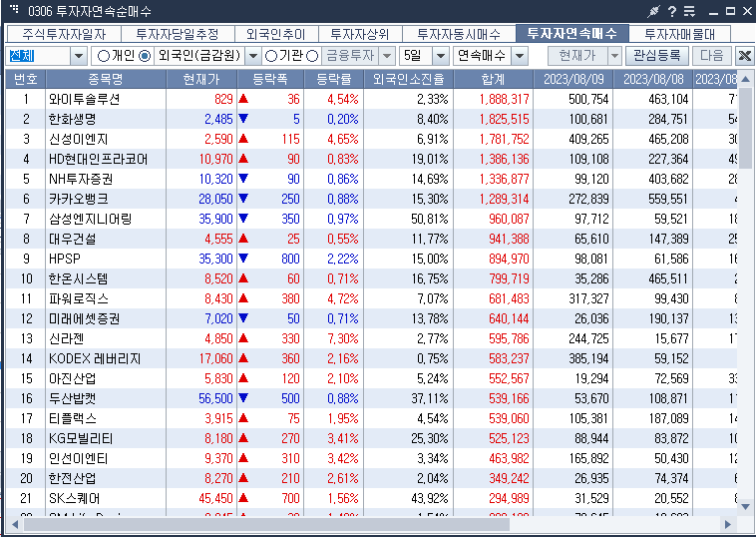Select the 외국인(금감원) radio button
Screen dimensions: 756x537
click(x=145, y=56)
